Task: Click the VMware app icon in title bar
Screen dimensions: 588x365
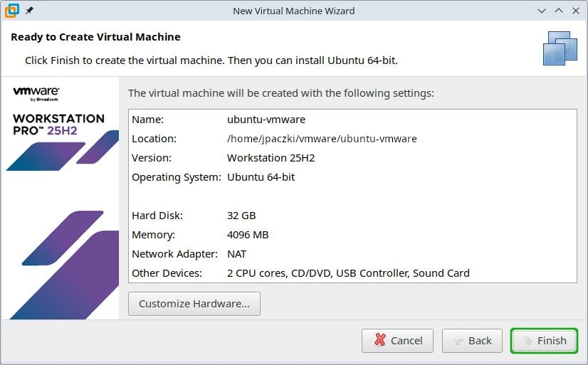Action: pos(11,11)
